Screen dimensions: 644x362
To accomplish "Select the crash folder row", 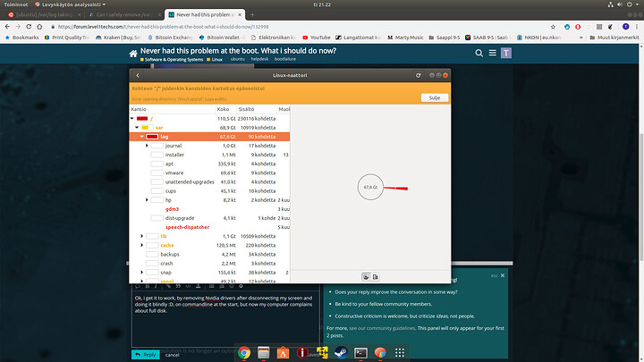I will point(209,263).
